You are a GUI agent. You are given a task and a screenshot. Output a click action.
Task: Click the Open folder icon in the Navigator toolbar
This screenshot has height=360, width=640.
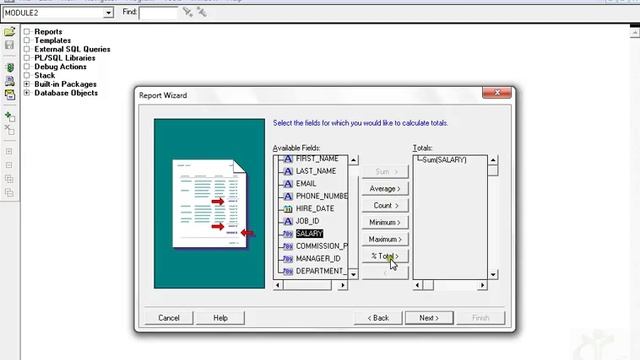[9, 32]
